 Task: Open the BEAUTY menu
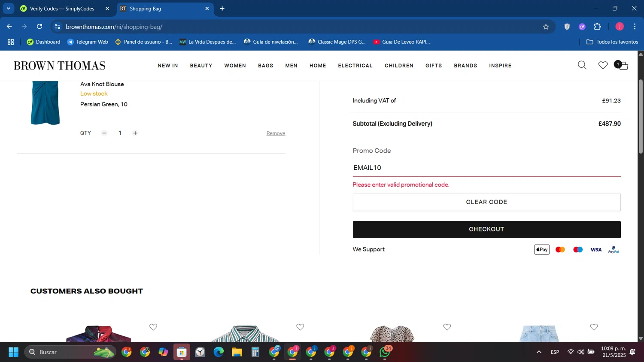201,66
